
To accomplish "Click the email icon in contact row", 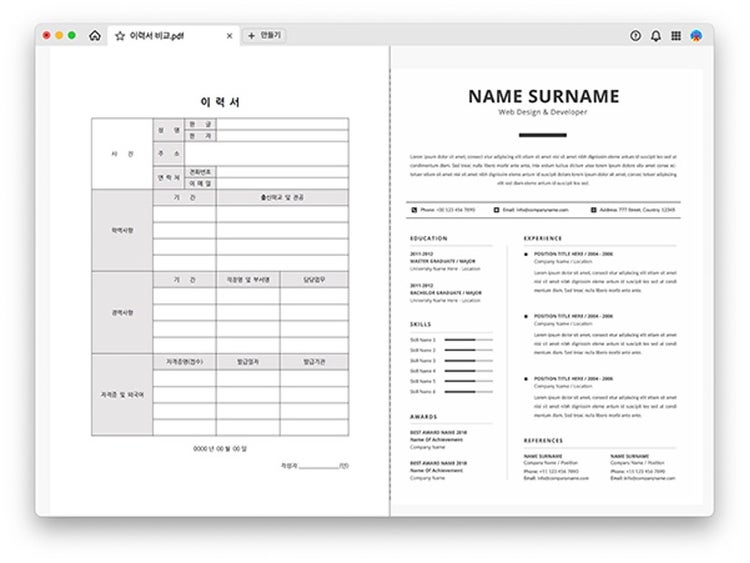I will pyautogui.click(x=496, y=210).
